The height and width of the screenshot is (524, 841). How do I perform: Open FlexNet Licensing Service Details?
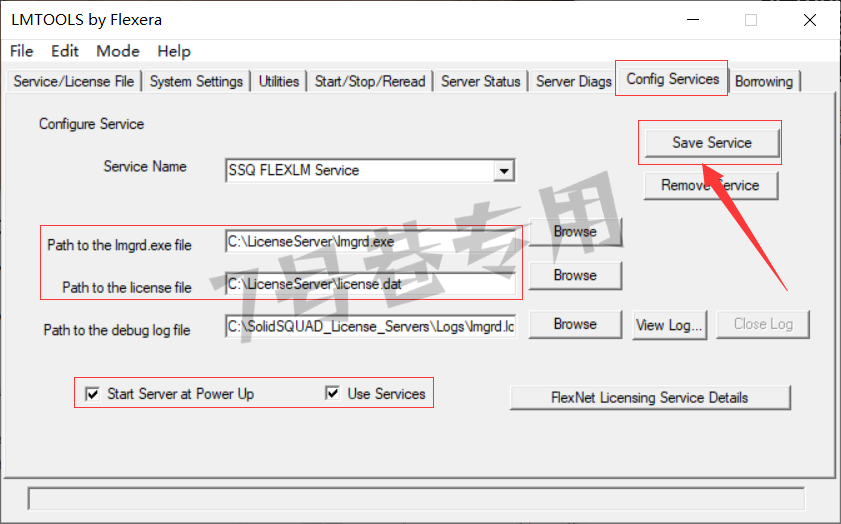650,398
